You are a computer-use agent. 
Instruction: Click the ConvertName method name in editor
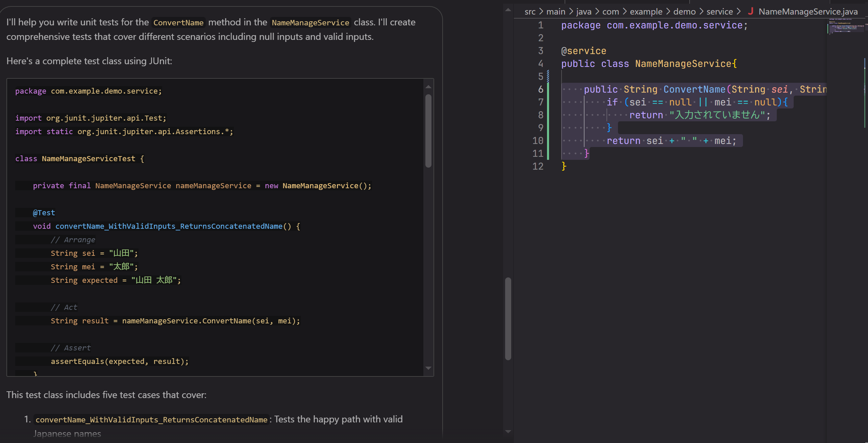pyautogui.click(x=694, y=89)
